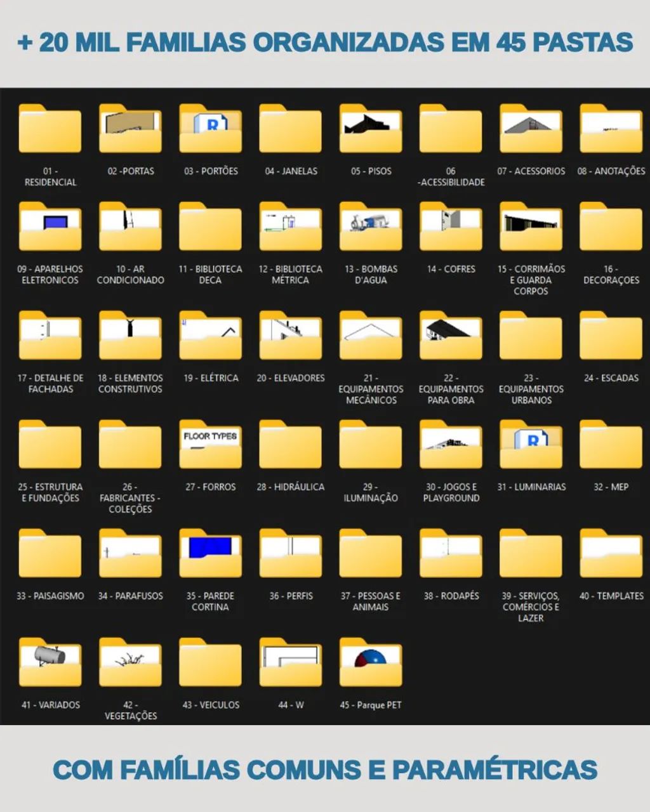Screen dimensions: 650x812
Task: Open the 33 - PAISAGISMO folder
Action: (49, 555)
